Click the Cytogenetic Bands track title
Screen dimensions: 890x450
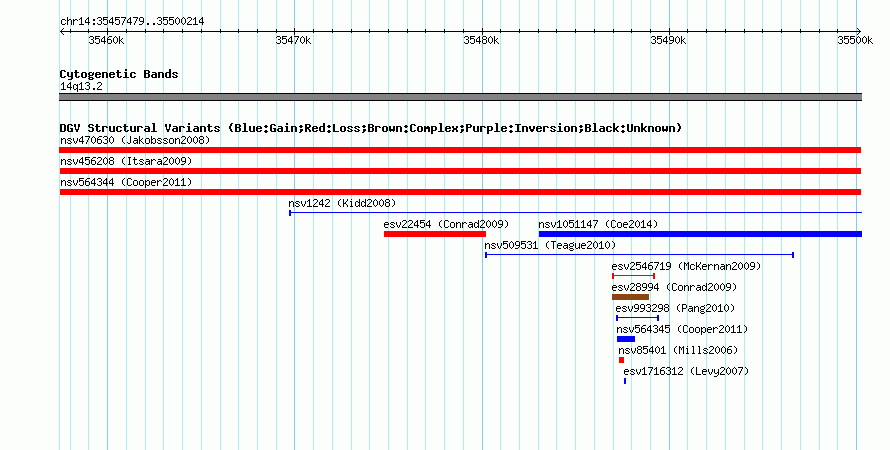coord(119,74)
